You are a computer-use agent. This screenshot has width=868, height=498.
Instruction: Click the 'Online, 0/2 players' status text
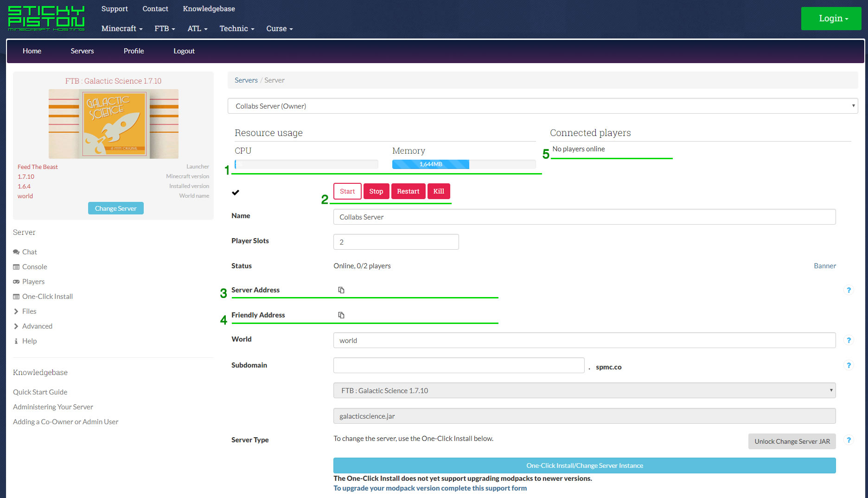coord(362,266)
